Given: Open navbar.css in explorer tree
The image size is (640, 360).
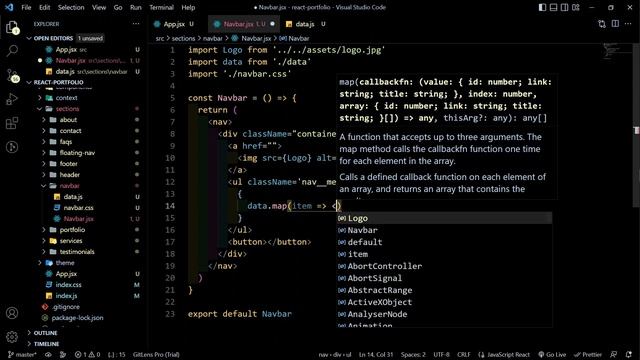Looking at the screenshot, I should tap(78, 208).
